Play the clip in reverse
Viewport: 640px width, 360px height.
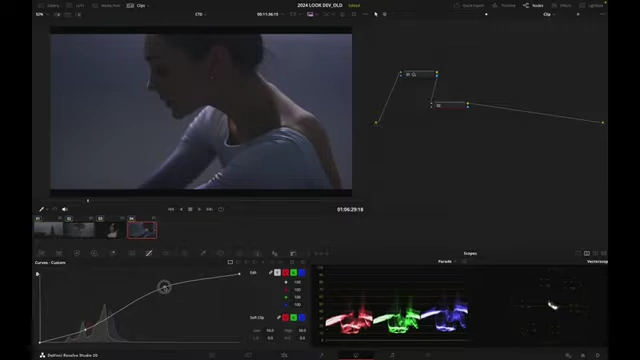tap(181, 209)
